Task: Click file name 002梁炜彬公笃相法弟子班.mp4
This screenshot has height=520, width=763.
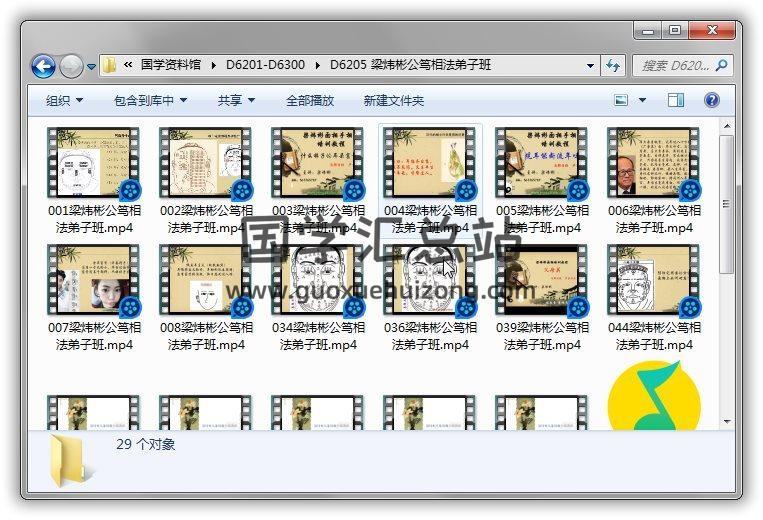Action: pos(206,219)
